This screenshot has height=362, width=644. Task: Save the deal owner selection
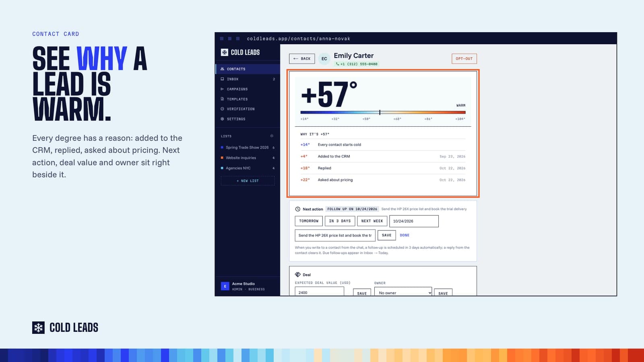[x=443, y=293]
